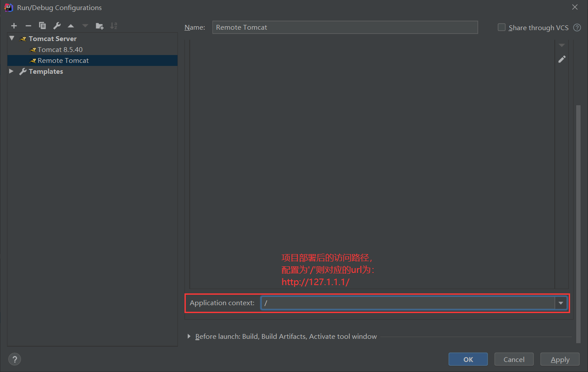Click the IntelliJ logo in title bar
Screen dimensions: 588x372
(x=8, y=7)
